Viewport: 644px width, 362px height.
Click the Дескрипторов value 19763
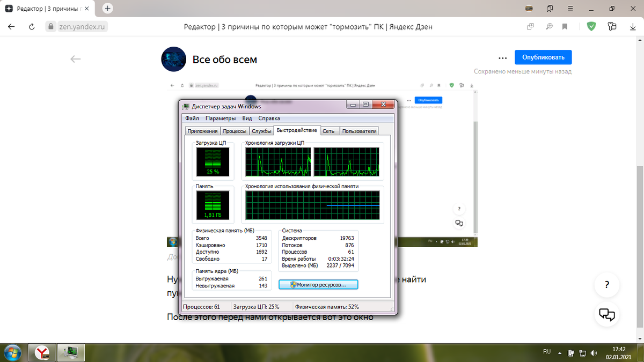[347, 238]
